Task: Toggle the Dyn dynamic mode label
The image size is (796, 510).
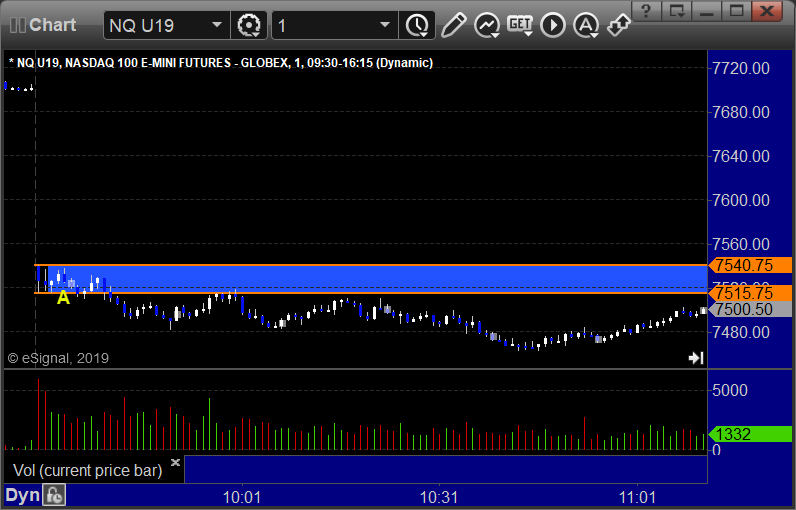Action: click(x=21, y=495)
